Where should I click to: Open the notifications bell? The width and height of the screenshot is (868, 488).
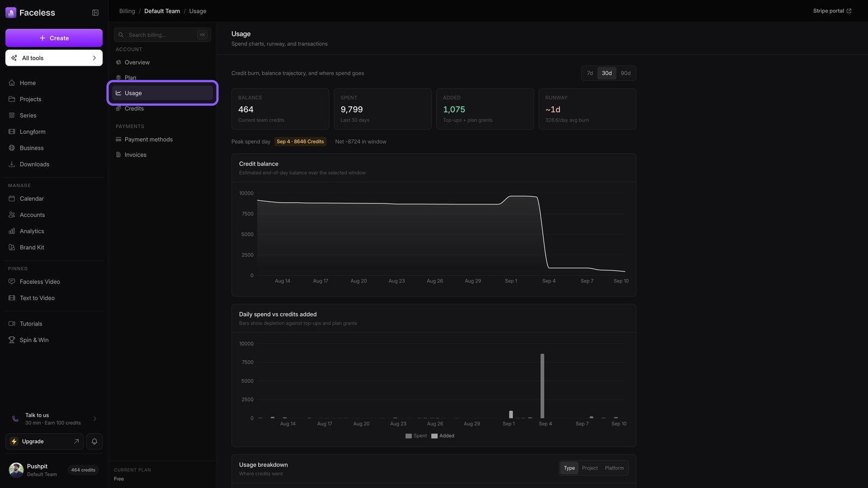94,441
